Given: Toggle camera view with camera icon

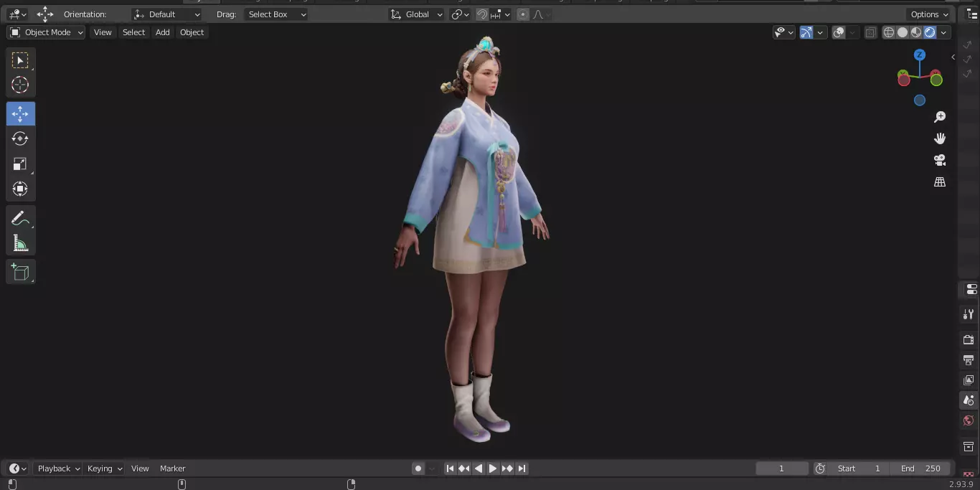Looking at the screenshot, I should [940, 160].
